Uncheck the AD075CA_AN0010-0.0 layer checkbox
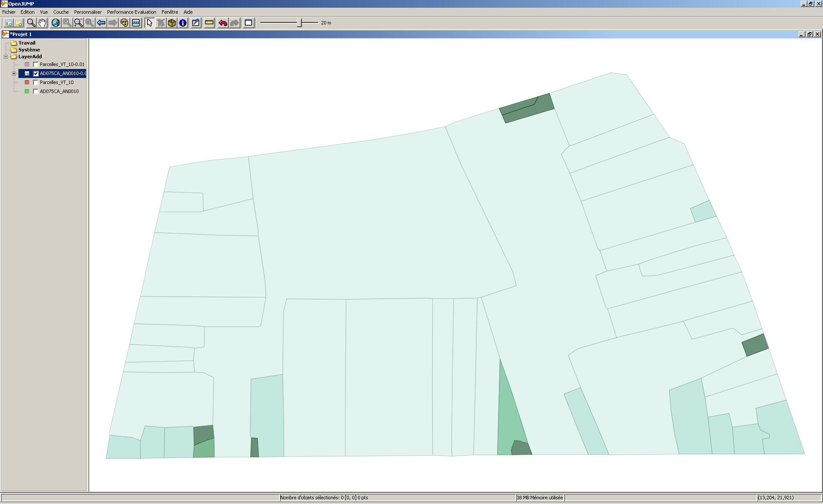823x504 pixels. point(36,73)
